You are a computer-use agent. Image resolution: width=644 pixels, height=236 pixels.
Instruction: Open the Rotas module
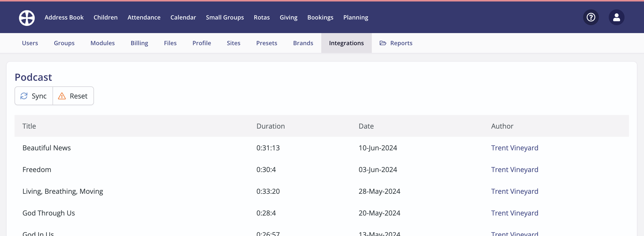262,17
